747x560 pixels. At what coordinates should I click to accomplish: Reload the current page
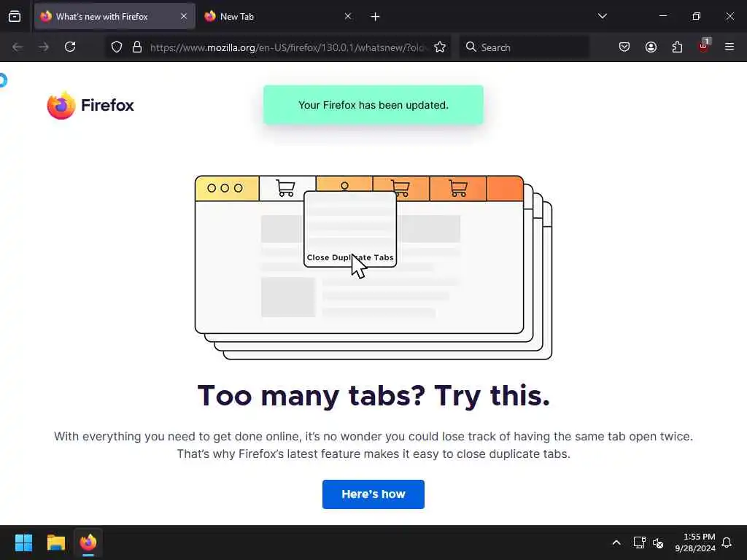(70, 47)
